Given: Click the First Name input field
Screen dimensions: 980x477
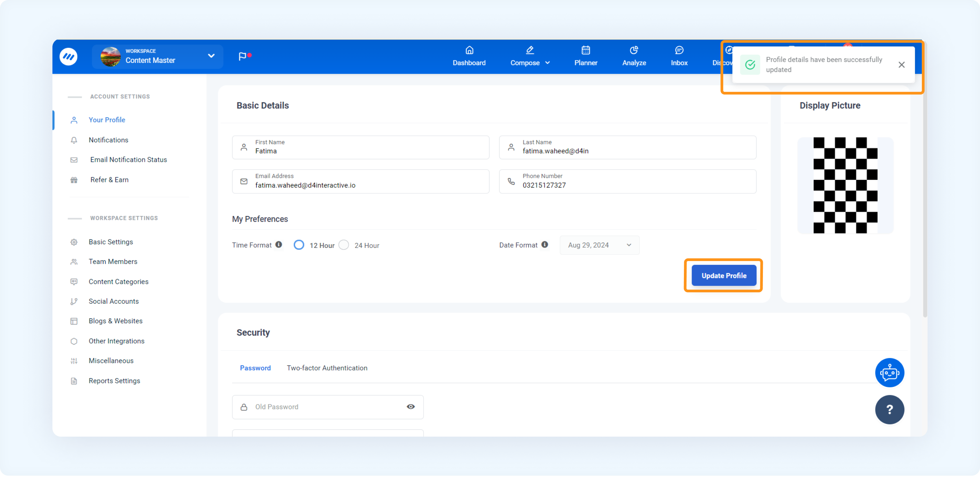Looking at the screenshot, I should click(360, 148).
